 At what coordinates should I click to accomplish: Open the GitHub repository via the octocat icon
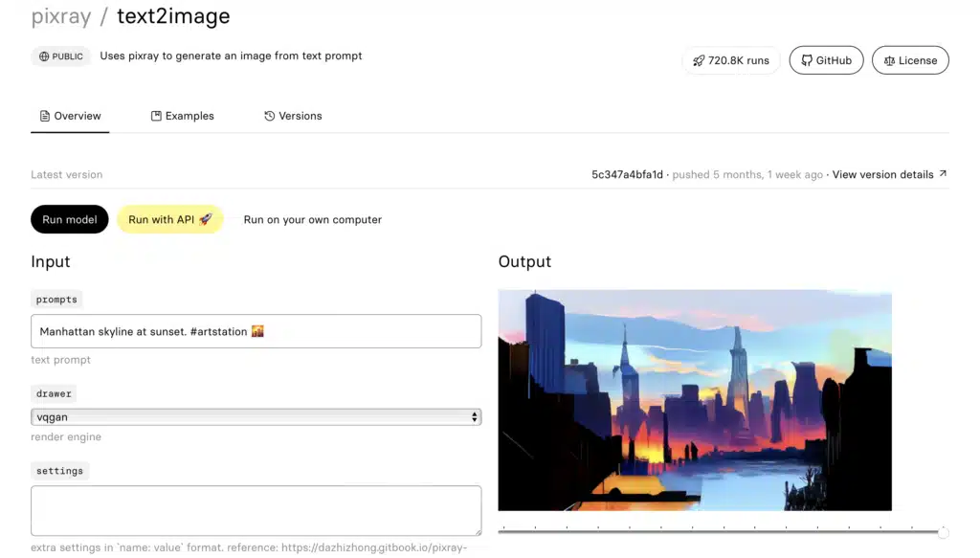pos(807,60)
